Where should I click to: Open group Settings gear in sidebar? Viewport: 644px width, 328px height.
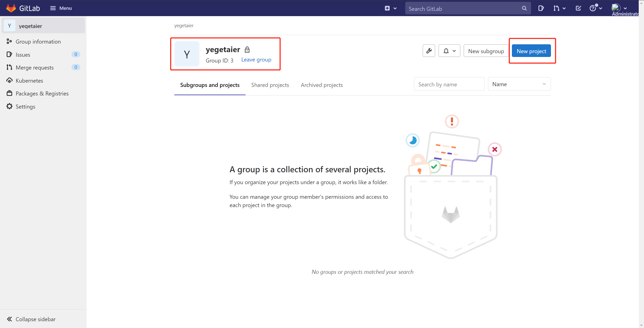tap(25, 107)
